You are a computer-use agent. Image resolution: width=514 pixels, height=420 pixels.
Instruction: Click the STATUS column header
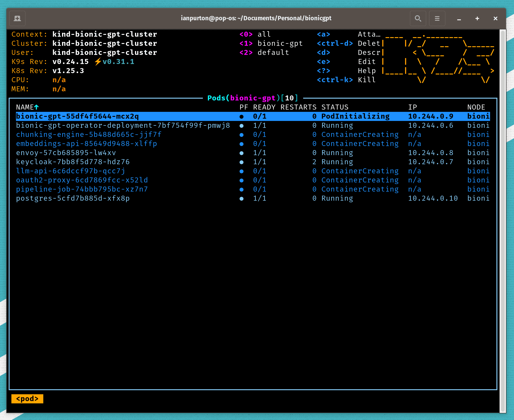point(335,107)
